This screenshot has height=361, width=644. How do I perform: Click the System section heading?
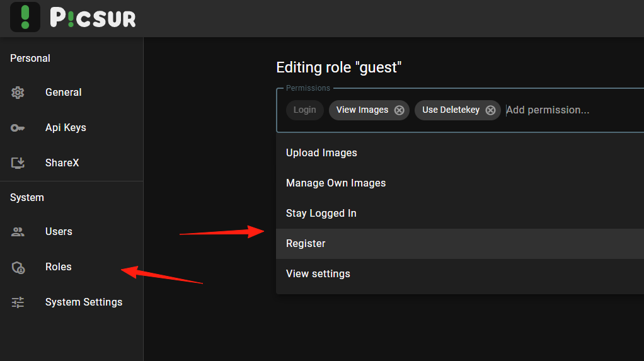coord(27,198)
